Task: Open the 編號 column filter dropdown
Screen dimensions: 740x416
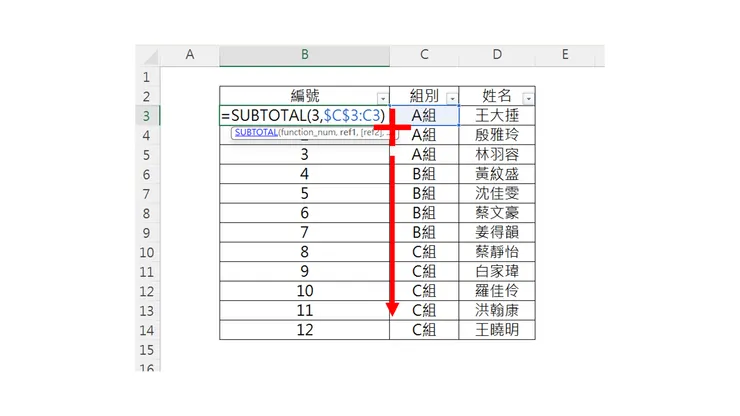Action: point(383,99)
